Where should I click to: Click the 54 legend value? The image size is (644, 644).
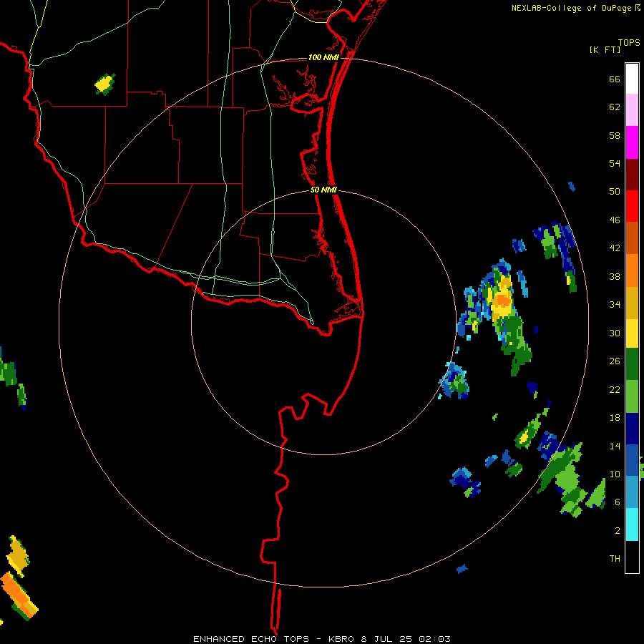click(615, 163)
